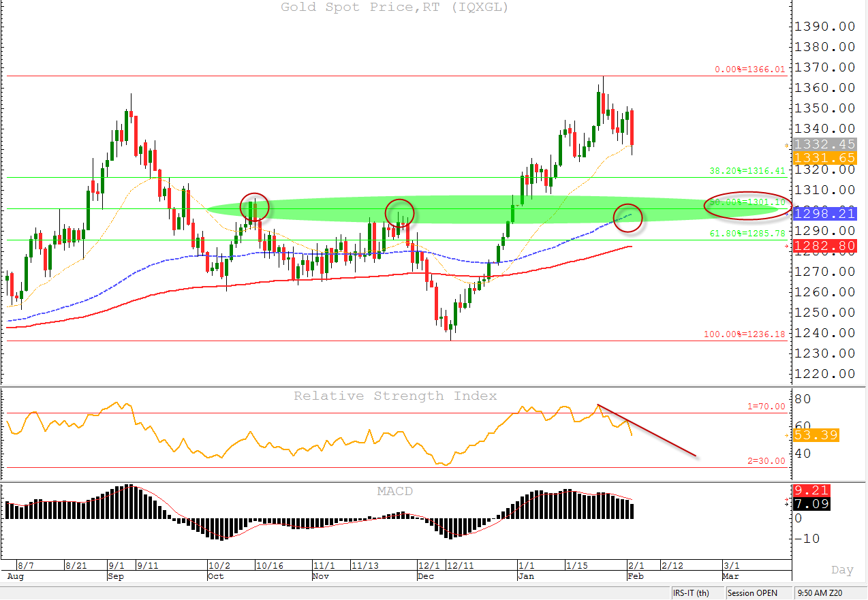Viewport: 868px width, 600px height.
Task: Click the IRS-IT (th) status bar field
Action: (x=691, y=593)
